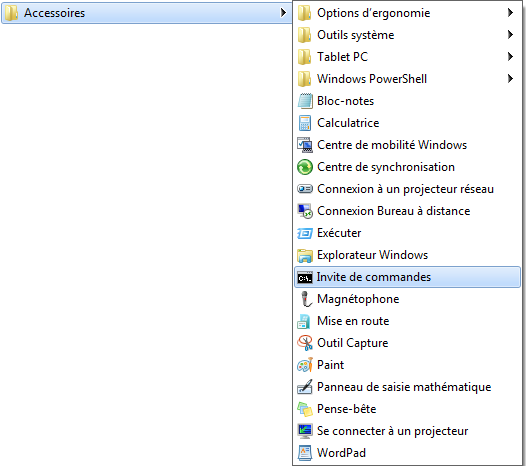This screenshot has height=466, width=526.
Task: Click the Connexion Bureau à distance icon
Action: click(305, 211)
